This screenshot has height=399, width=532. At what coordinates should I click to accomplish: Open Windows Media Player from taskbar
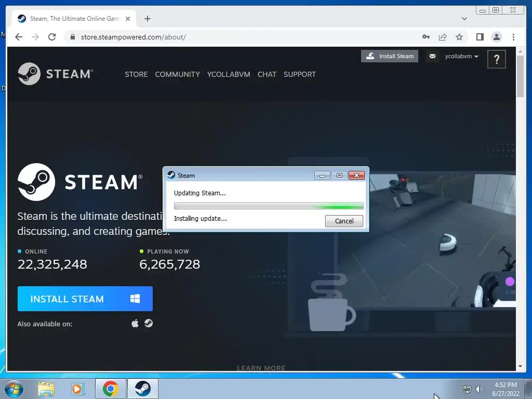tap(78, 389)
